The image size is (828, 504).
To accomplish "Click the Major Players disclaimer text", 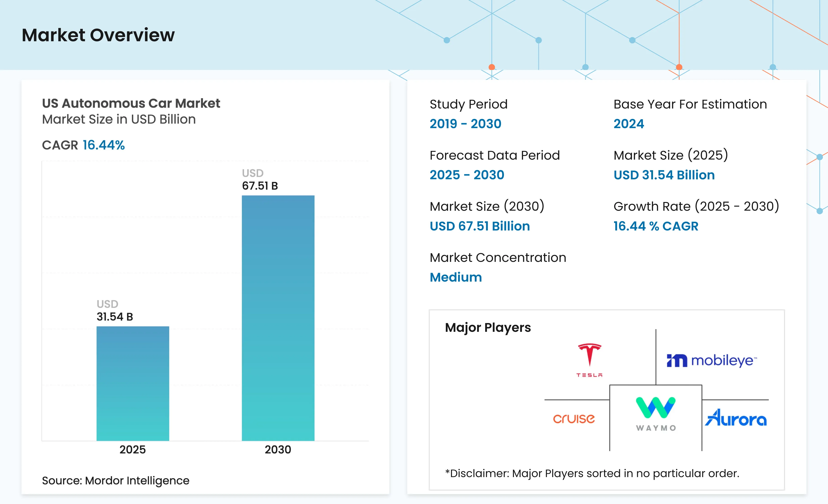I will pyautogui.click(x=592, y=474).
